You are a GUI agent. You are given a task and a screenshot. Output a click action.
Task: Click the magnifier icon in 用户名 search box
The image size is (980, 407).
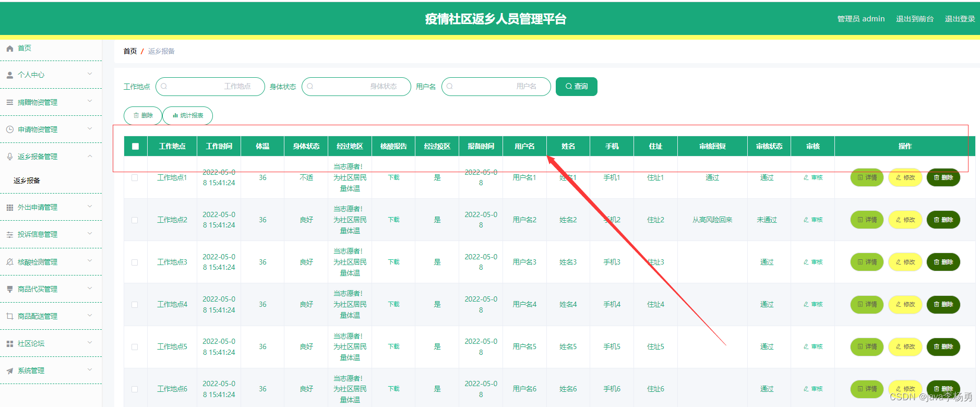[x=450, y=87]
